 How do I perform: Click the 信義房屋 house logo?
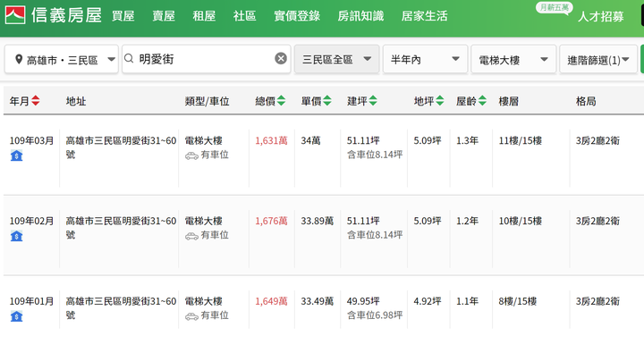point(15,15)
